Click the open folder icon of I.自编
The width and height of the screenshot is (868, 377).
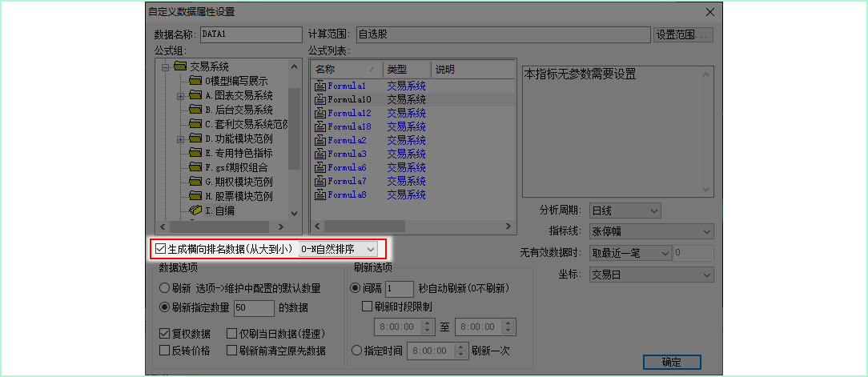point(195,211)
